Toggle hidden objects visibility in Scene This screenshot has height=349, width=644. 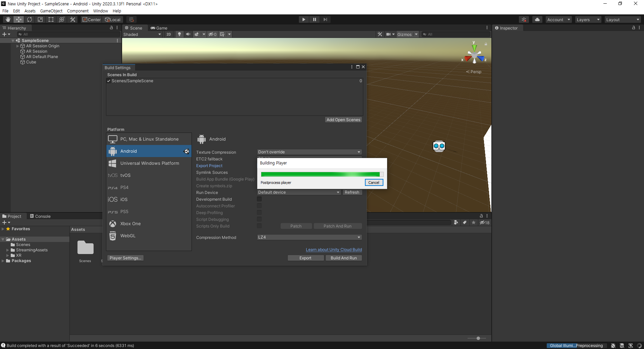click(212, 34)
